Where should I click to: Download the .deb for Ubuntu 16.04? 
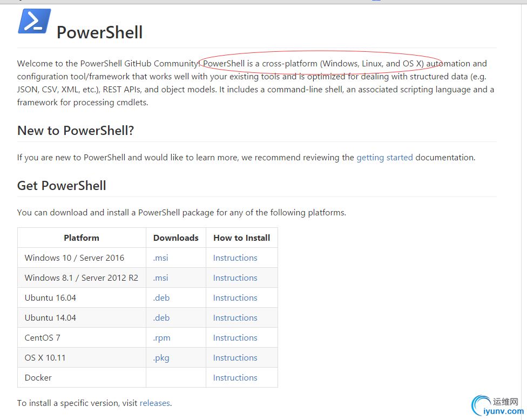coord(161,297)
